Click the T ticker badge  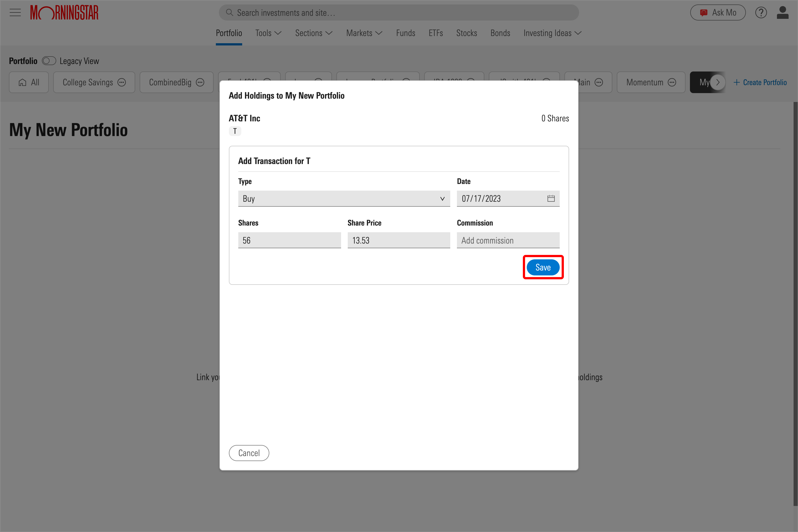point(235,131)
